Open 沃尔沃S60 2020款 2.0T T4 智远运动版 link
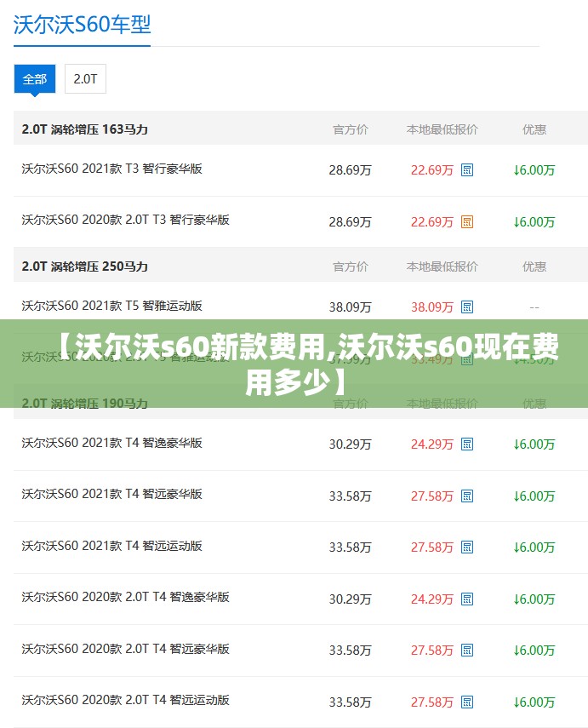The width and height of the screenshot is (588, 728). click(125, 700)
